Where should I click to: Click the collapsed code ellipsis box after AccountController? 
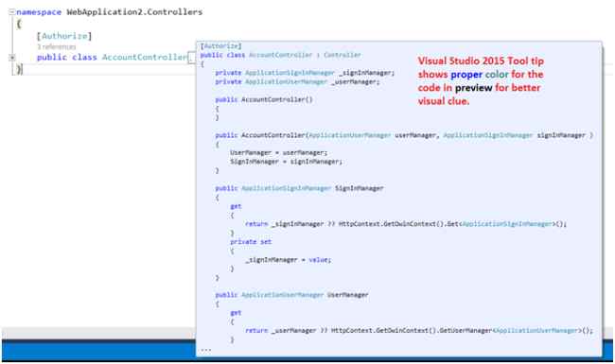click(191, 58)
